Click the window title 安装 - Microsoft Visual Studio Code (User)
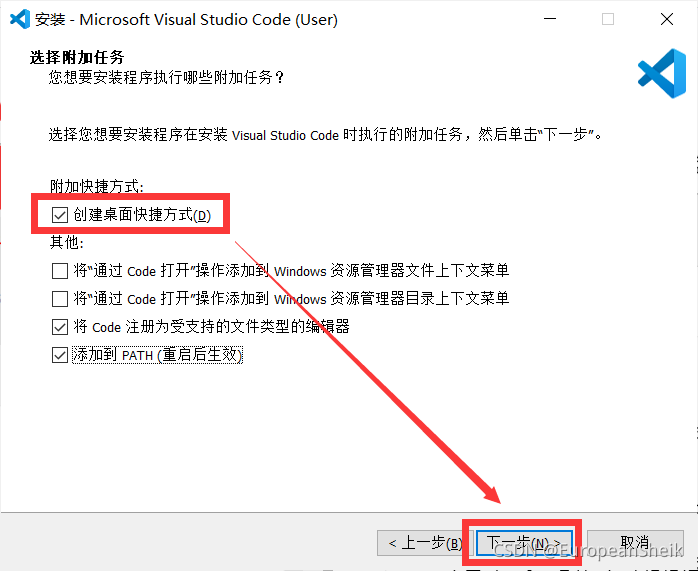This screenshot has width=698, height=571. 186,20
